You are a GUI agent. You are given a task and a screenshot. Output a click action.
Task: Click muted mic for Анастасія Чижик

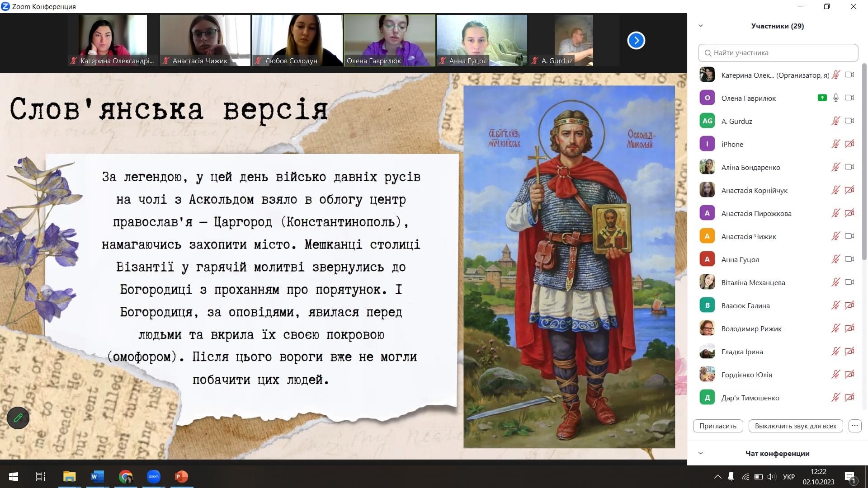click(x=836, y=236)
